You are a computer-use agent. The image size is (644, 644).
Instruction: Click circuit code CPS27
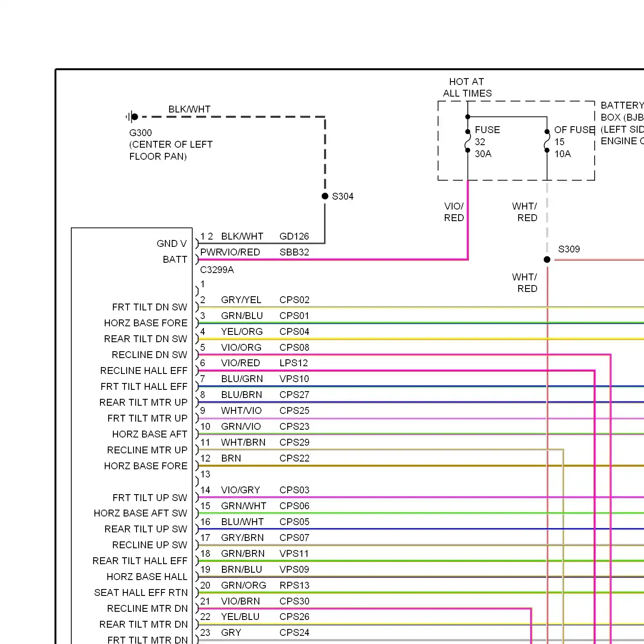click(x=294, y=395)
